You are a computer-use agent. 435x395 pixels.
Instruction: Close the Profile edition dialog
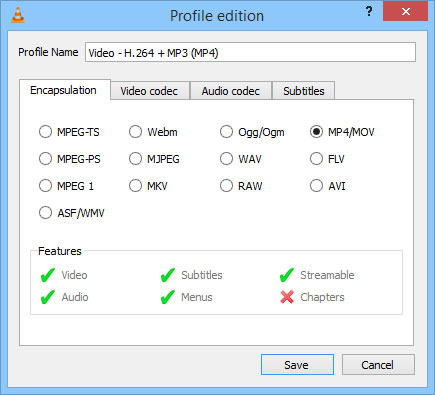point(405,11)
